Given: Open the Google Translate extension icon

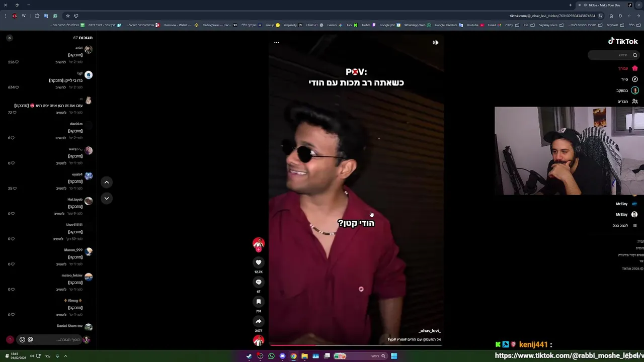Looking at the screenshot, I should [46, 16].
